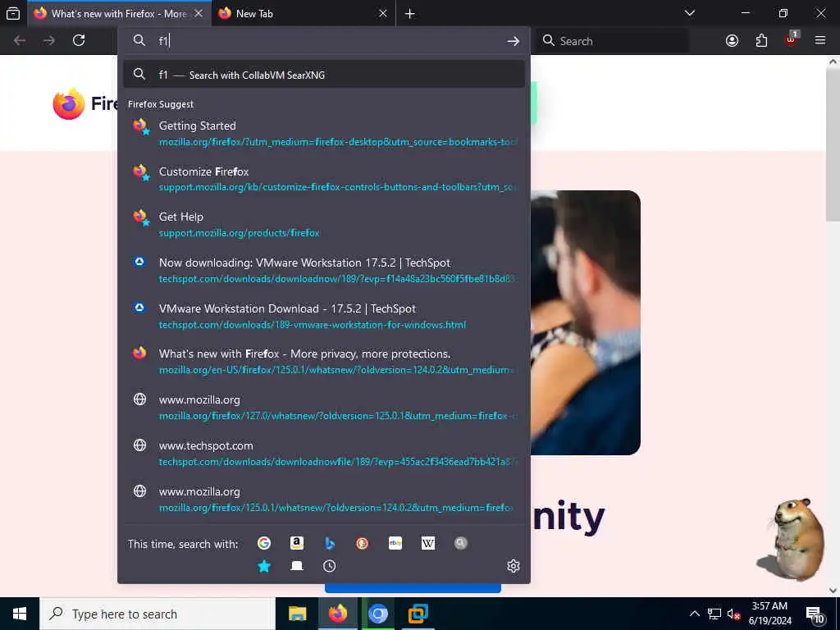Click the photo of the man on page
Viewport: 840px width, 630px height.
click(x=586, y=322)
